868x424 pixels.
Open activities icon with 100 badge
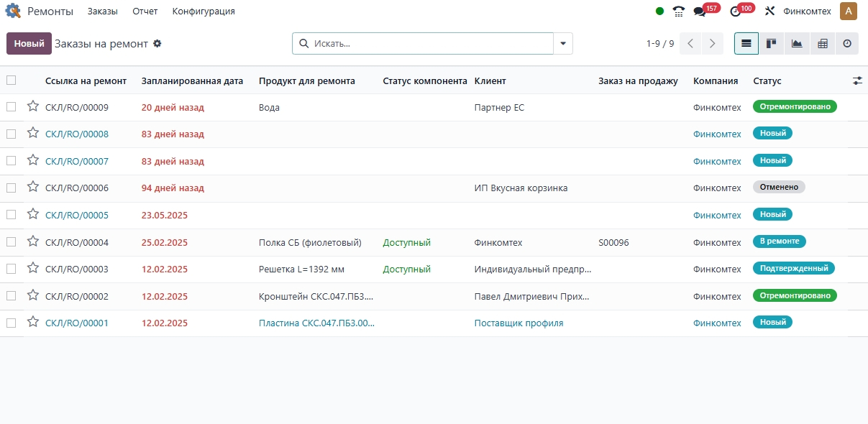[735, 11]
